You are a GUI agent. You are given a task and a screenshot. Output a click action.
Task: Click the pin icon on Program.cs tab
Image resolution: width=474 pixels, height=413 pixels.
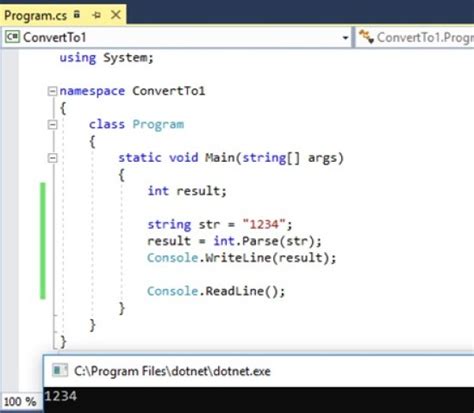97,15
